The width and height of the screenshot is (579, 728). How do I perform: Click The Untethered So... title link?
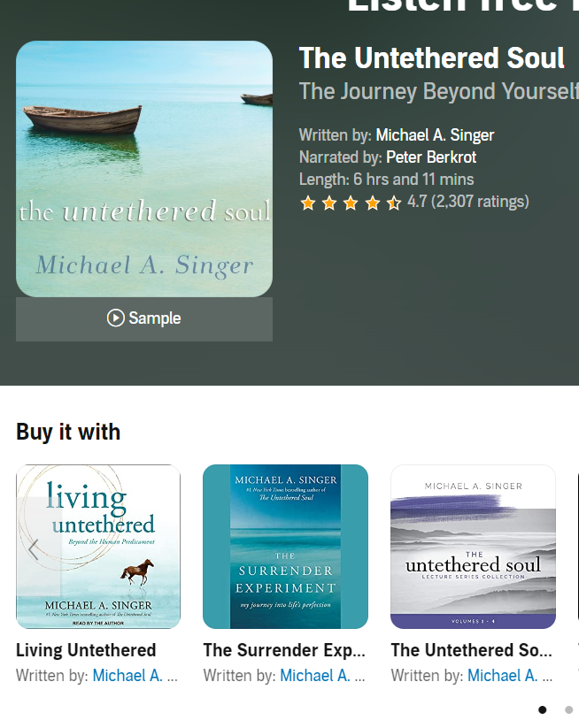472,650
